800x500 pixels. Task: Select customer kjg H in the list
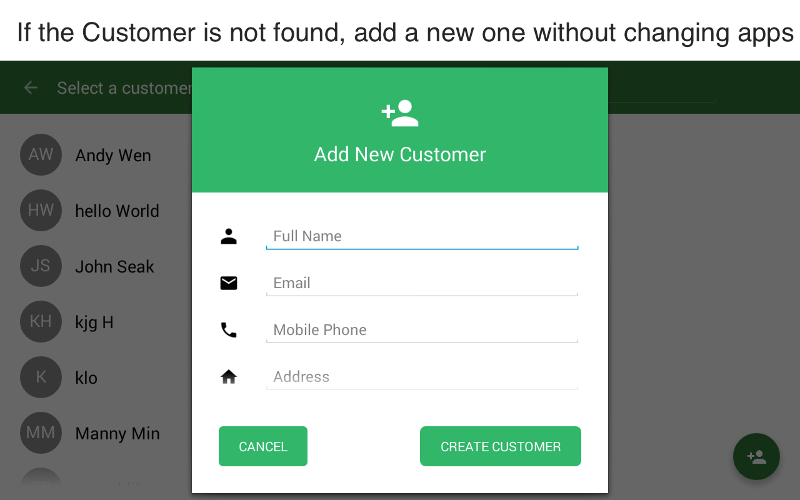click(96, 321)
